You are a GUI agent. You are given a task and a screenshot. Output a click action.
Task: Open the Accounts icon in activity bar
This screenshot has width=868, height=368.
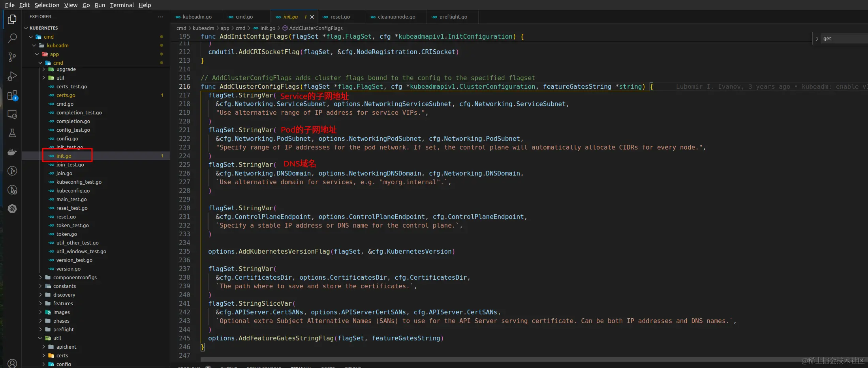12,363
